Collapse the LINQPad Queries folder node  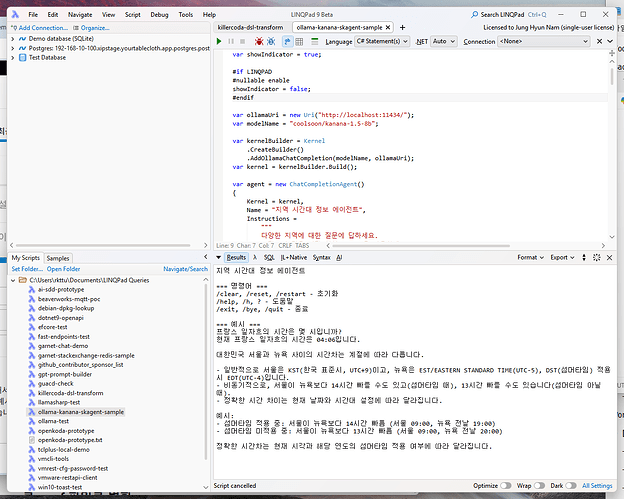[x=13, y=280]
